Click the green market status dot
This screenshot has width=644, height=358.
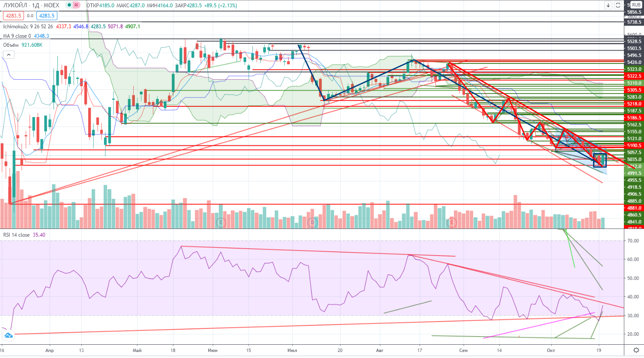pyautogui.click(x=69, y=5)
